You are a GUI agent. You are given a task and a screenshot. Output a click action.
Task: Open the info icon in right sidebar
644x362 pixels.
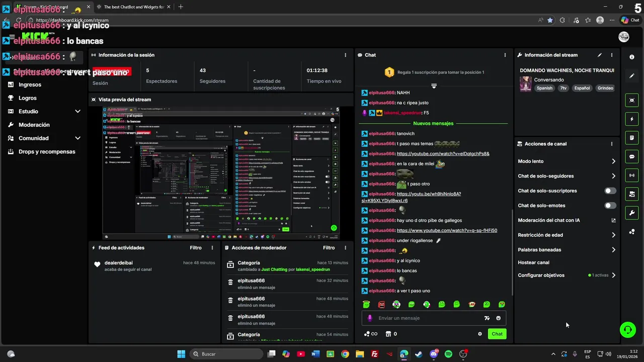click(x=632, y=57)
